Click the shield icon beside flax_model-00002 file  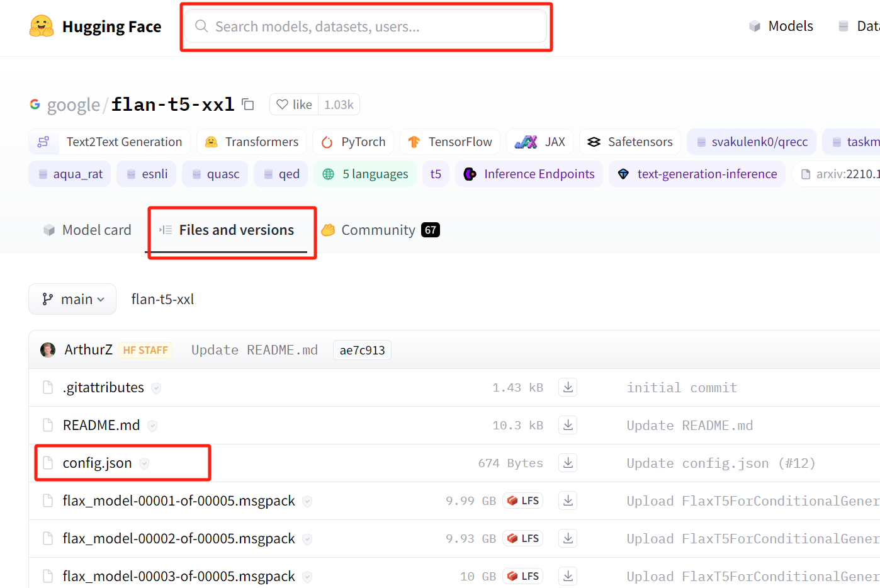tap(307, 539)
